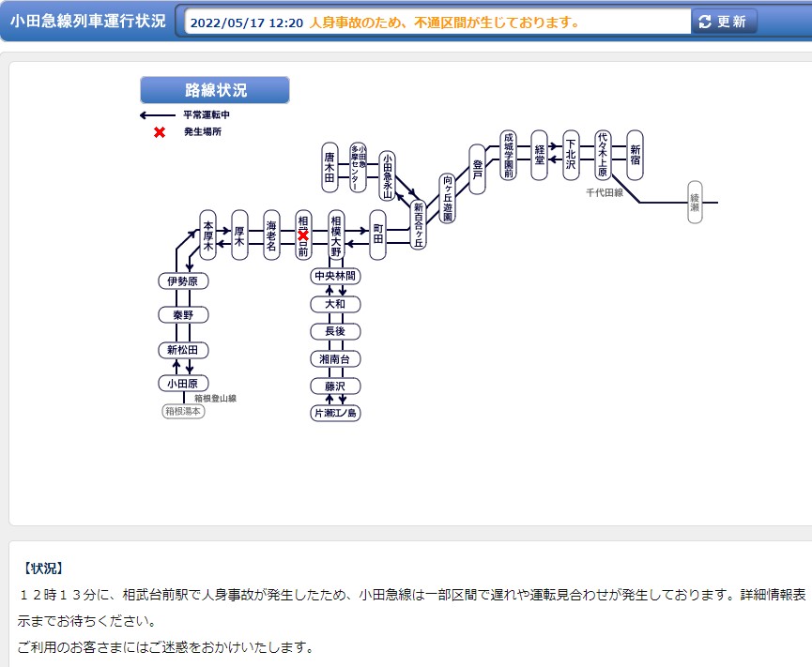812x667 pixels.
Task: Select the 藤沢 station label
Action: coord(335,386)
